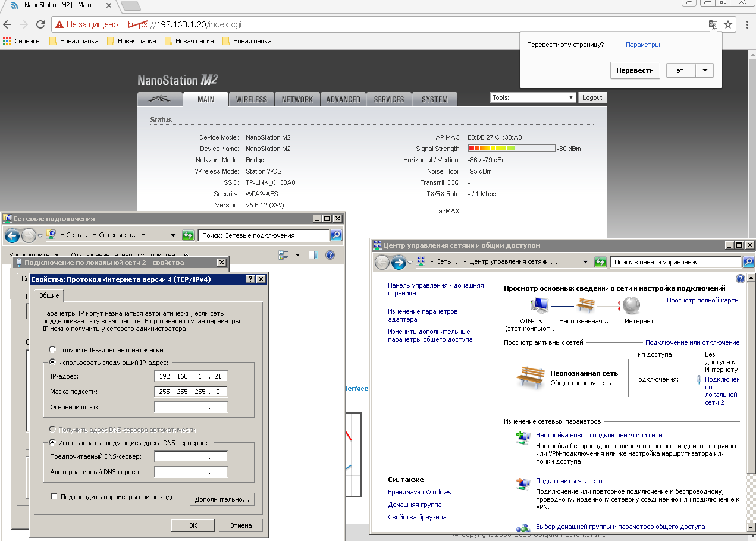Open the Брандмауэр Windows link
The width and height of the screenshot is (756, 542).
(x=419, y=492)
